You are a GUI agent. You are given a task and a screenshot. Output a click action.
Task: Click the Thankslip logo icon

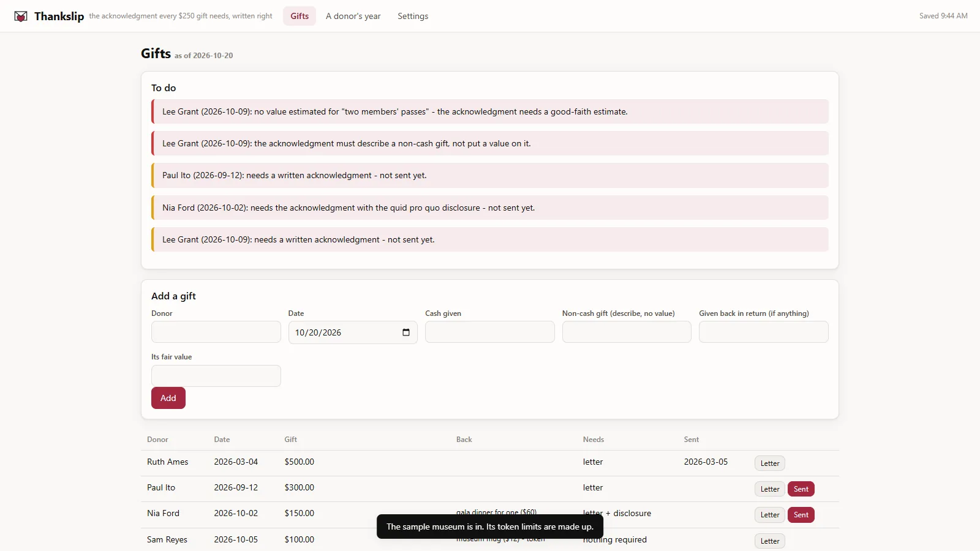[21, 17]
